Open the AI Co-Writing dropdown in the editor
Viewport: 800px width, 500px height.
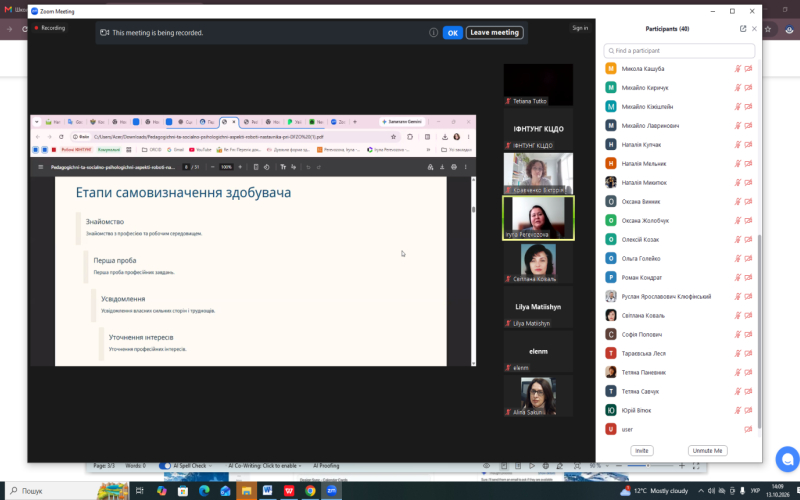tap(301, 466)
